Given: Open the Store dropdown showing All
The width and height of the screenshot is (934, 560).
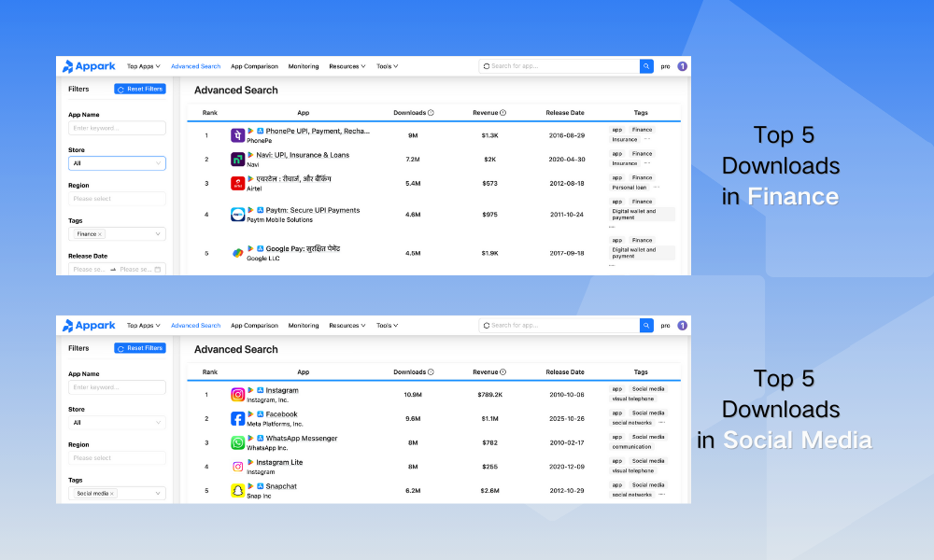Looking at the screenshot, I should (x=117, y=162).
